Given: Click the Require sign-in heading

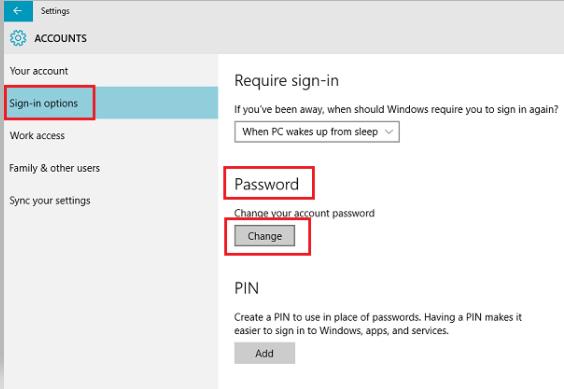Looking at the screenshot, I should pyautogui.click(x=287, y=81).
